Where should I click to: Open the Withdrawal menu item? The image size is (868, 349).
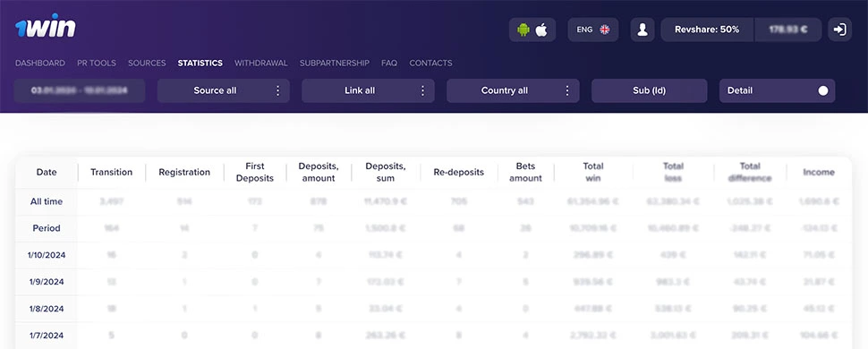coord(261,64)
